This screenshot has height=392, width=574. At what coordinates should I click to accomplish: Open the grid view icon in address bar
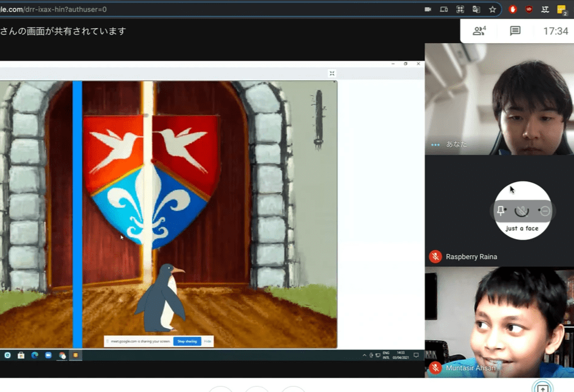point(460,10)
